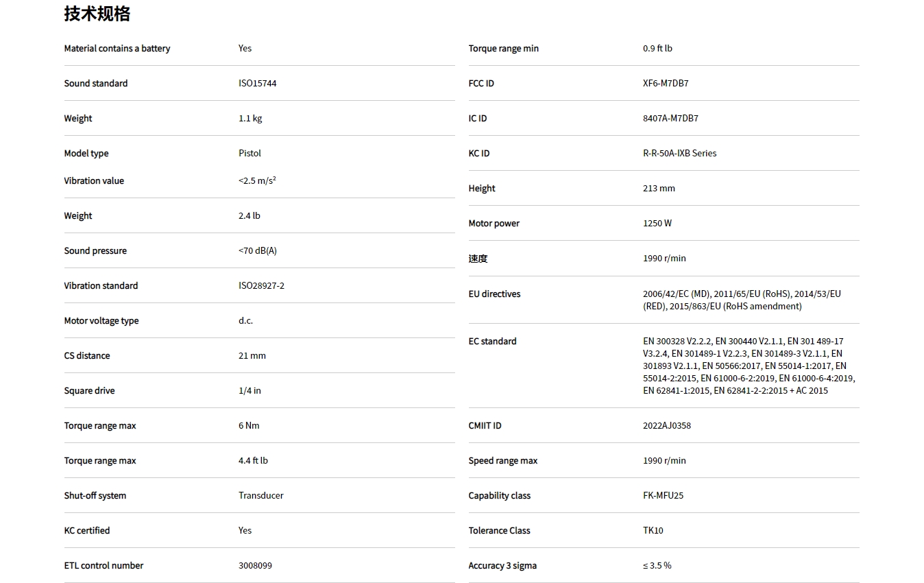Select the Model type value Pistol
The height and width of the screenshot is (583, 924).
(x=250, y=154)
